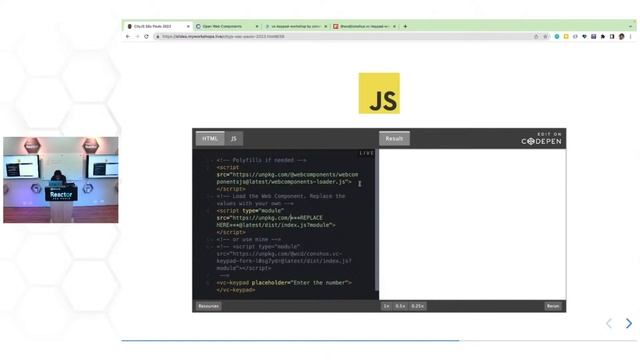Switch to the Open Web Components tab
Viewport: 640px width, 360px height.
[227, 26]
